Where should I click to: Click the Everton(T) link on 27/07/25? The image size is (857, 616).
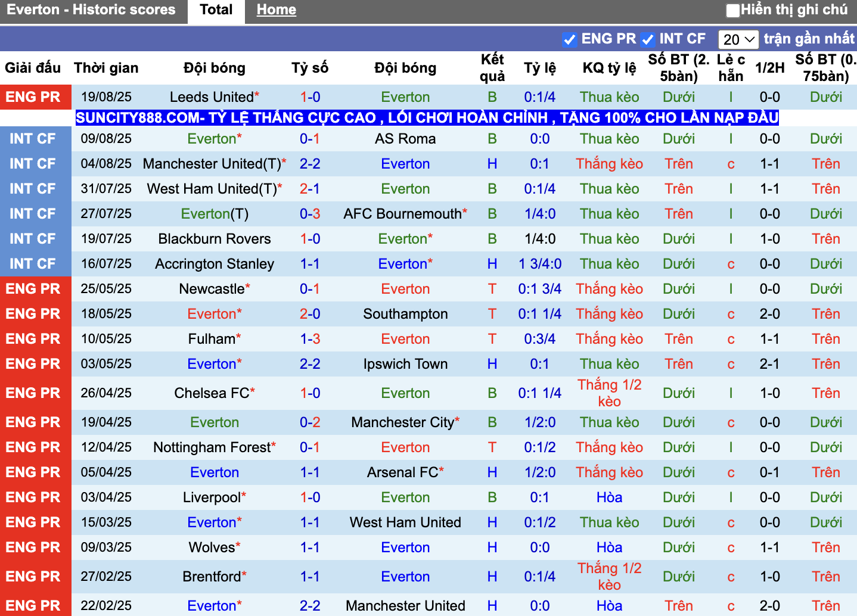pos(215,214)
